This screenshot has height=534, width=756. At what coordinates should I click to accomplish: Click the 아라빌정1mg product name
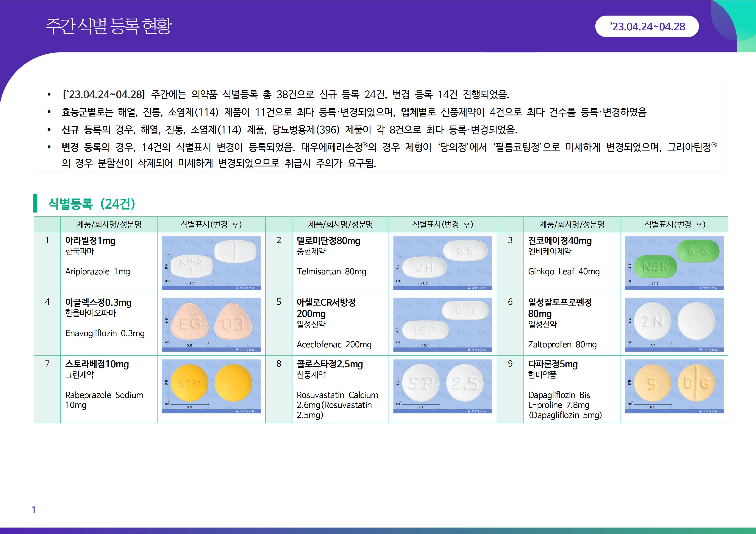point(90,241)
